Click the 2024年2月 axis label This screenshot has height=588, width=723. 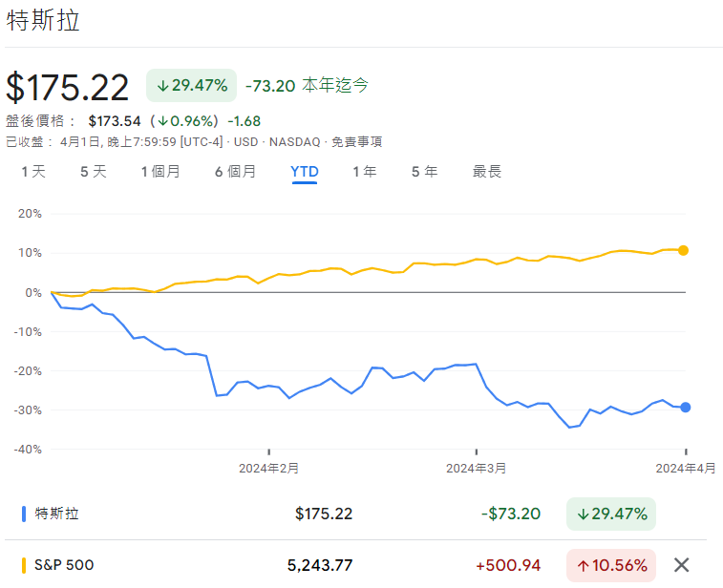[x=268, y=469]
